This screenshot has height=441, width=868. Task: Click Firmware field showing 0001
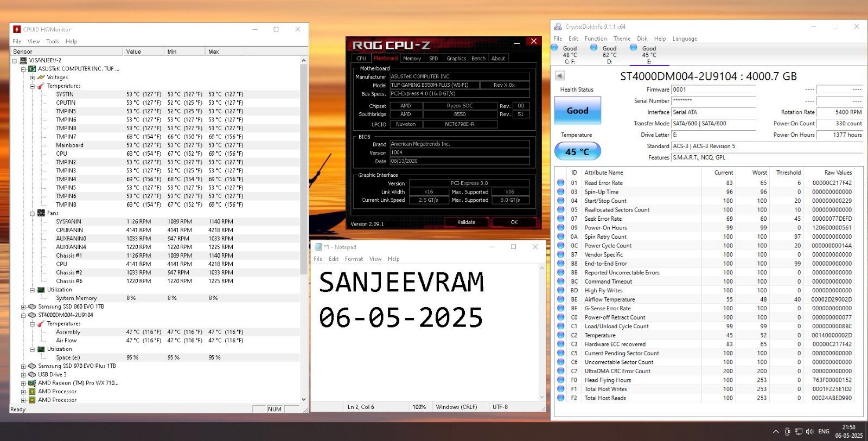[x=713, y=90]
